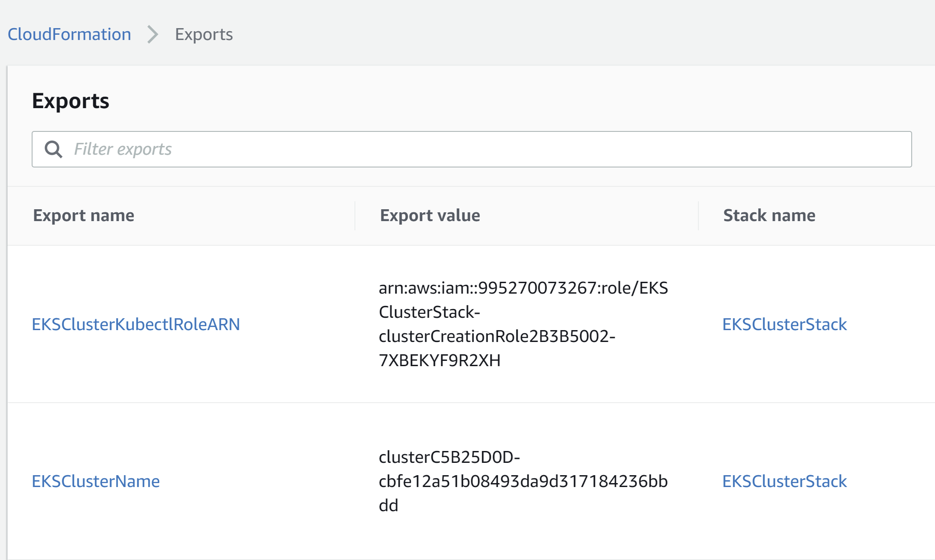Click divider between Export name and value
The height and width of the screenshot is (560, 935).
[355, 215]
